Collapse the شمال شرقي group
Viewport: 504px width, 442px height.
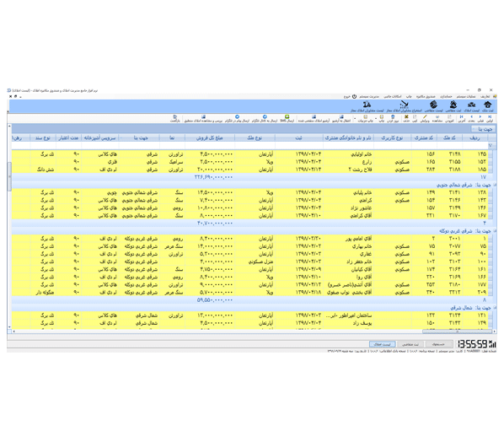click(495, 308)
